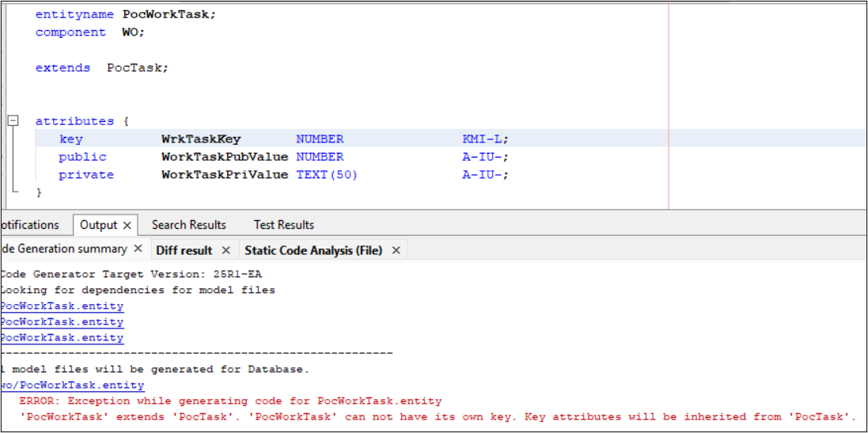Click the entityname keyword
This screenshot has height=433, width=868.
pyautogui.click(x=74, y=14)
